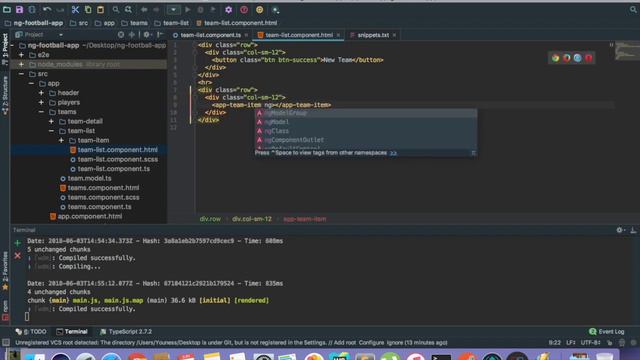
Task: Click Scroll from Source target icon
Action: tap(121, 35)
